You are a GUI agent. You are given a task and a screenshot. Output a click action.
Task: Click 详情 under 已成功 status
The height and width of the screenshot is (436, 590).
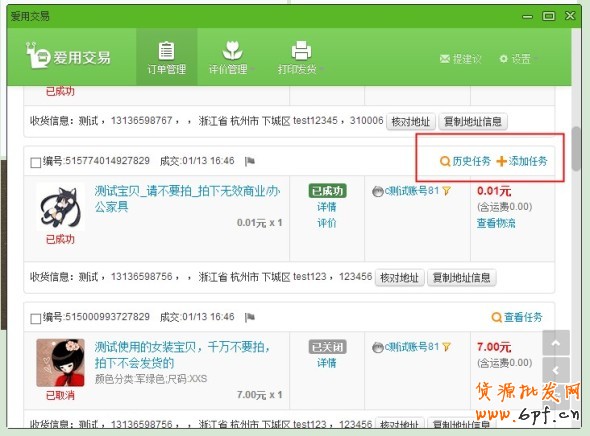(x=327, y=207)
